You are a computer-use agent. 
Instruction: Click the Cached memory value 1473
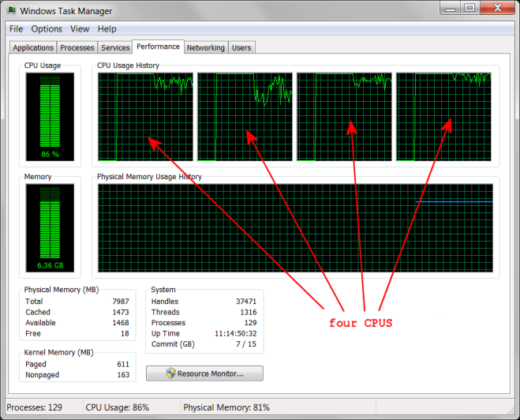point(121,312)
